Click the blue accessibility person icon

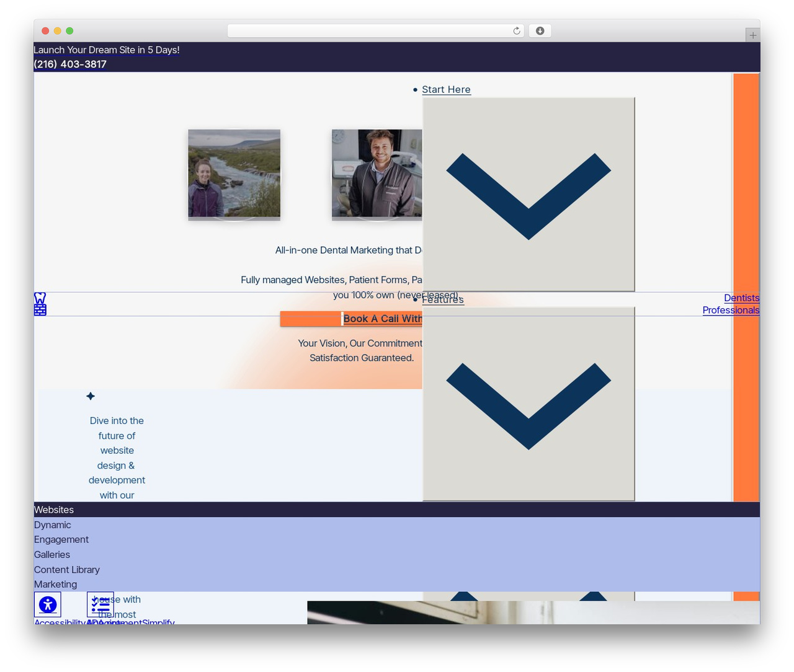[x=48, y=604]
